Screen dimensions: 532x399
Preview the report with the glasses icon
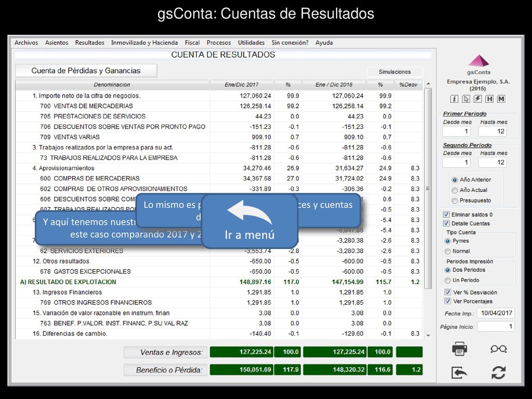tap(498, 349)
